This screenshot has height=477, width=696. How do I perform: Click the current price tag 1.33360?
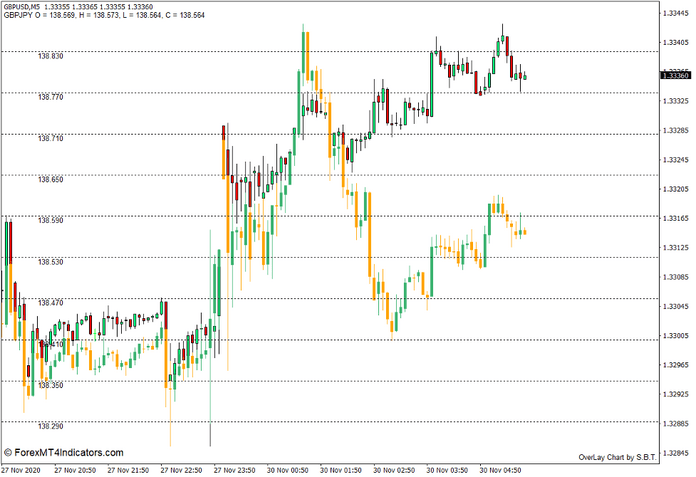click(x=675, y=75)
